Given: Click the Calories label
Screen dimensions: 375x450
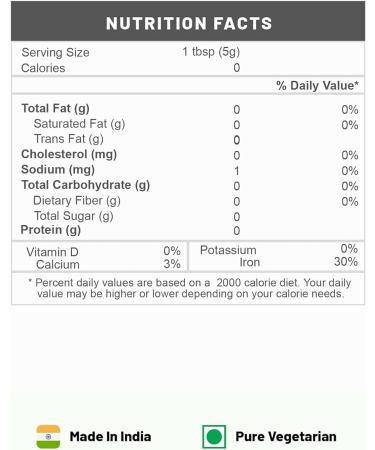Looking at the screenshot, I should 43,68.
